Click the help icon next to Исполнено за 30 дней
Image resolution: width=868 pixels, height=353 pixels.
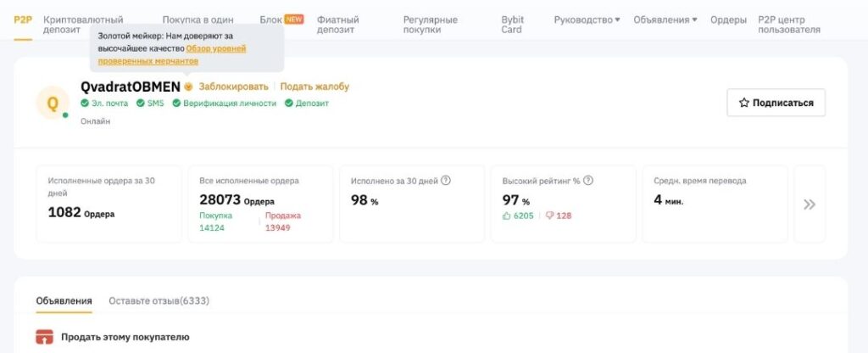(446, 180)
